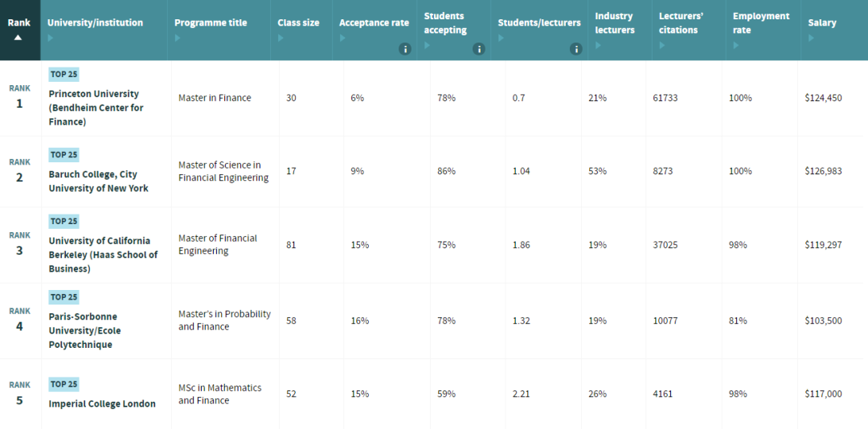Open the Imperial College London link
Viewport: 868px width, 429px height.
click(102, 403)
